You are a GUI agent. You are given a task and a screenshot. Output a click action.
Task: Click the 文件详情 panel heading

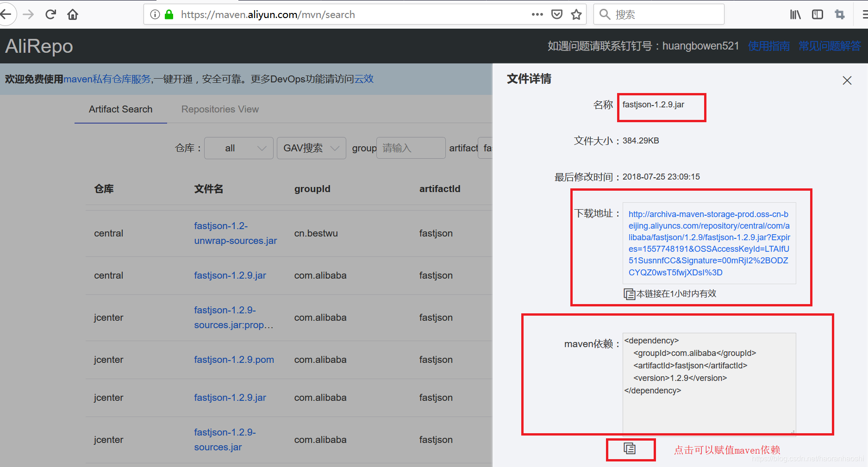click(x=529, y=79)
